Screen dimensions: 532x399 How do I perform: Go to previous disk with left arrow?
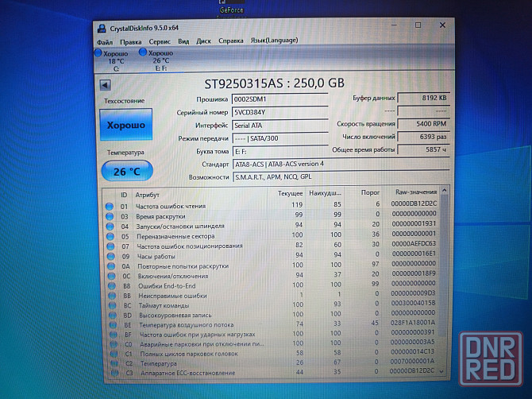105,85
